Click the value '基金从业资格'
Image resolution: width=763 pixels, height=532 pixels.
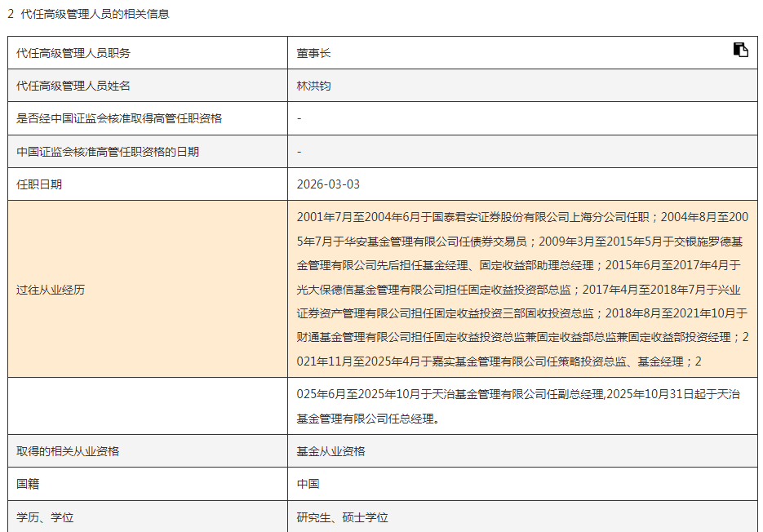[x=330, y=451]
